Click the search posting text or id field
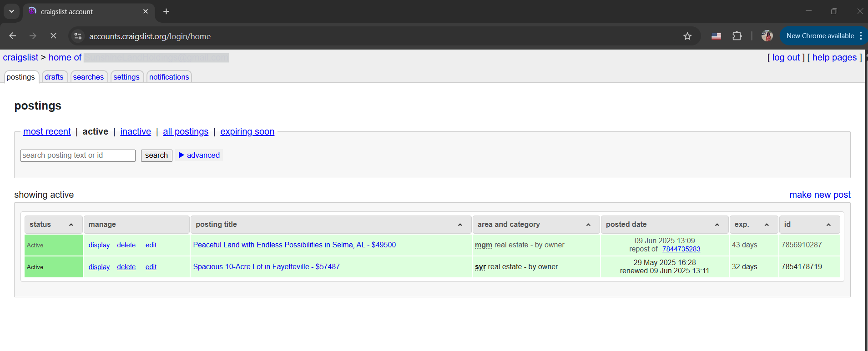Screen dimensions: 868x351 click(78, 155)
